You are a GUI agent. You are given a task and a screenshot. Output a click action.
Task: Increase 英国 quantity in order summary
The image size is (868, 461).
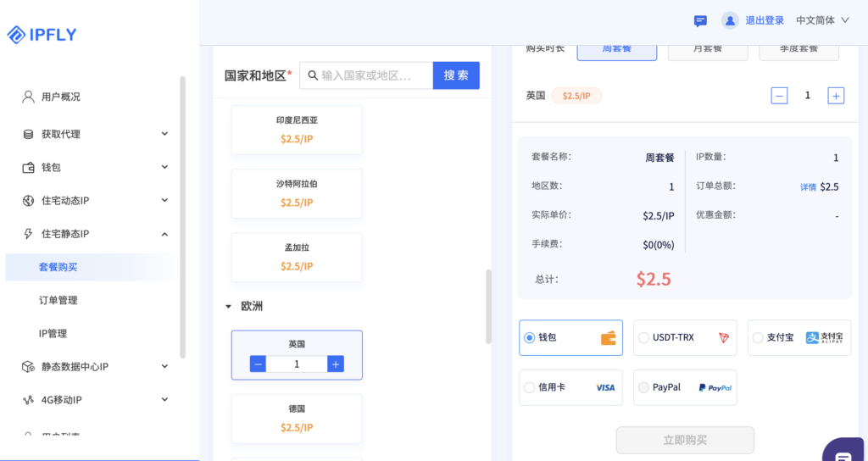pos(836,96)
